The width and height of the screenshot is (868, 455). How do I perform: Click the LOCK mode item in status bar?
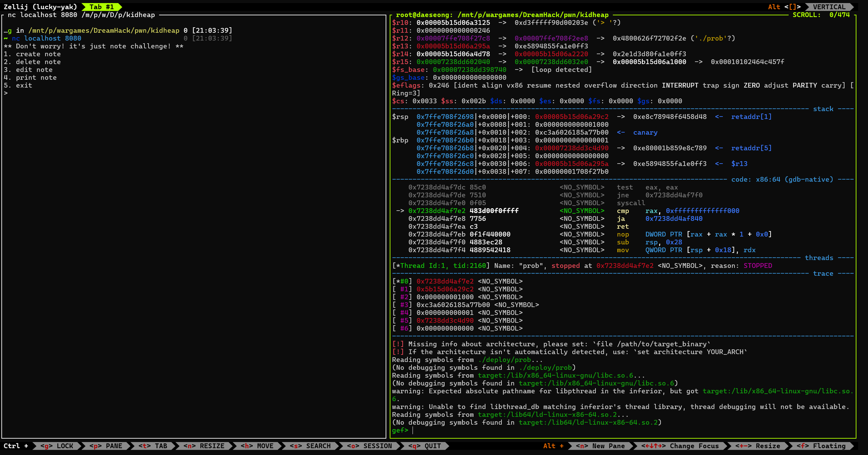57,446
